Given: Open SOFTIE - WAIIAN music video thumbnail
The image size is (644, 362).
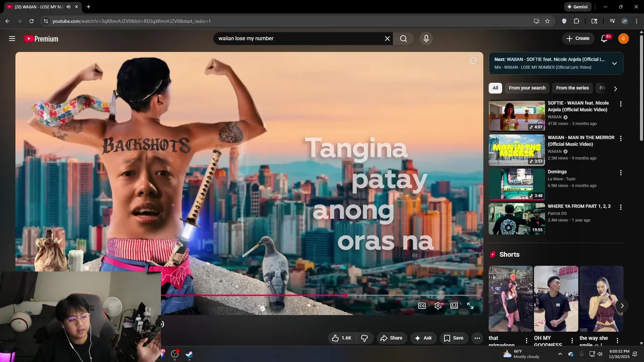Looking at the screenshot, I should point(517,116).
